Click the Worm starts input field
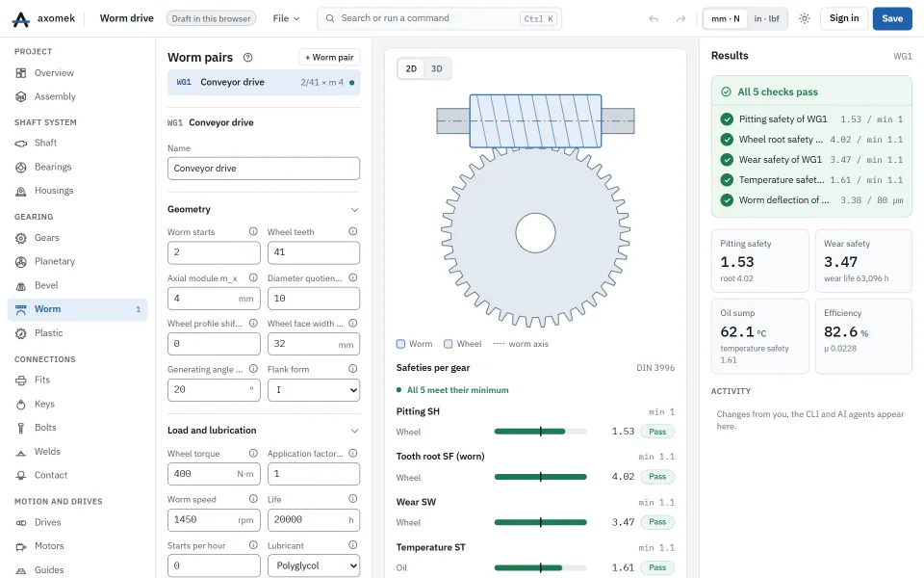The width and height of the screenshot is (924, 578). point(214,252)
